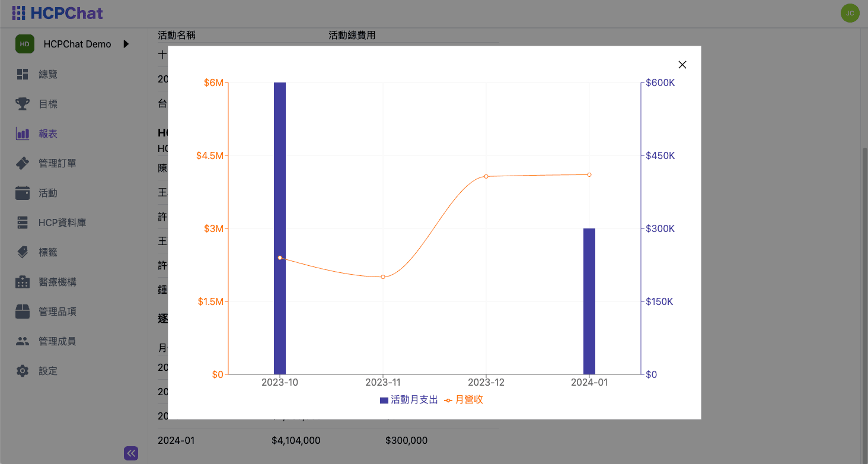Select the 標籤 tag icon
This screenshot has height=464, width=868.
point(23,252)
